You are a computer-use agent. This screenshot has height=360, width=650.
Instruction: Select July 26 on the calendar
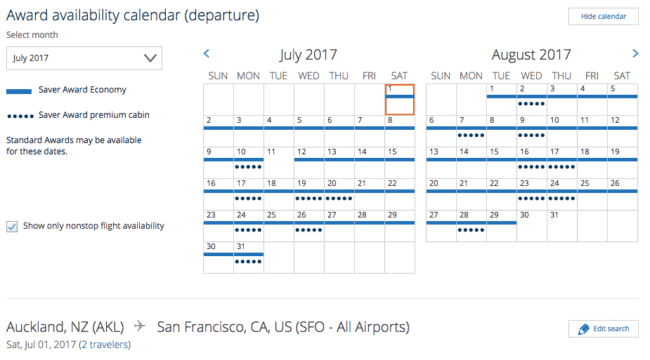coord(309,226)
